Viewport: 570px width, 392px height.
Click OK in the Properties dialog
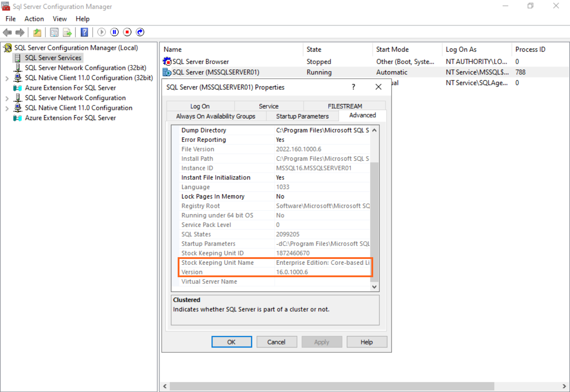click(232, 342)
